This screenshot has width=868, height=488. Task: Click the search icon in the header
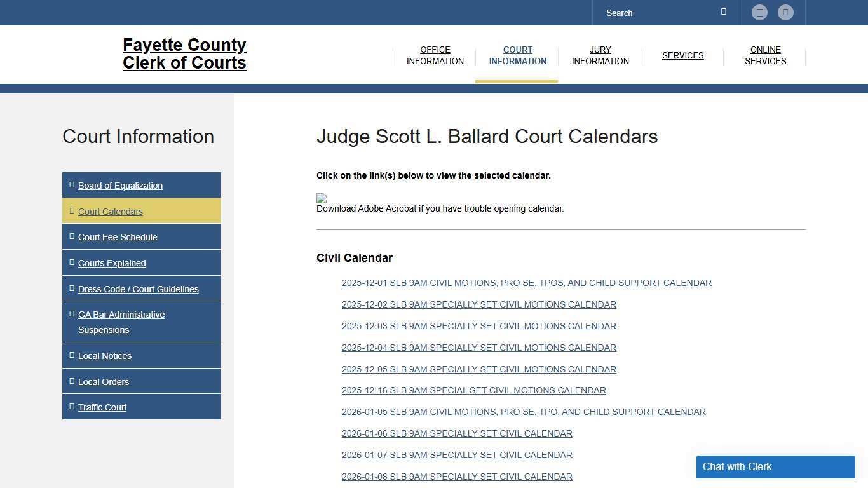(723, 11)
